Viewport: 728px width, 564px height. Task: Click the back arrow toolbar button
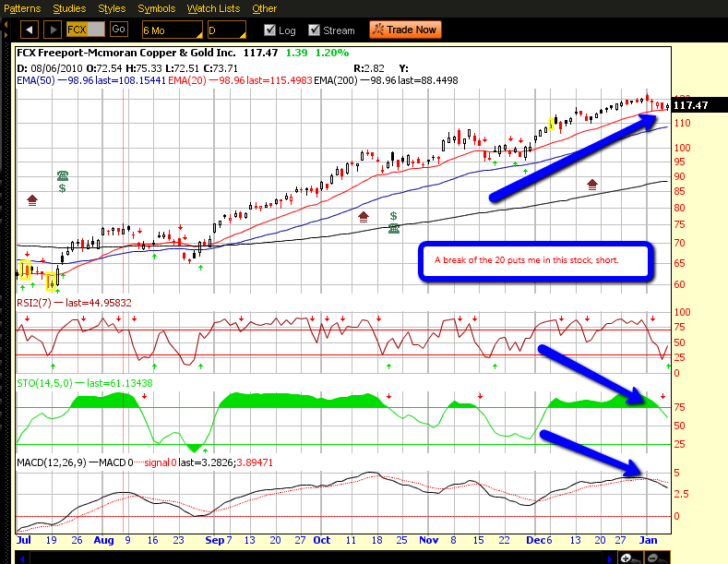click(x=30, y=30)
